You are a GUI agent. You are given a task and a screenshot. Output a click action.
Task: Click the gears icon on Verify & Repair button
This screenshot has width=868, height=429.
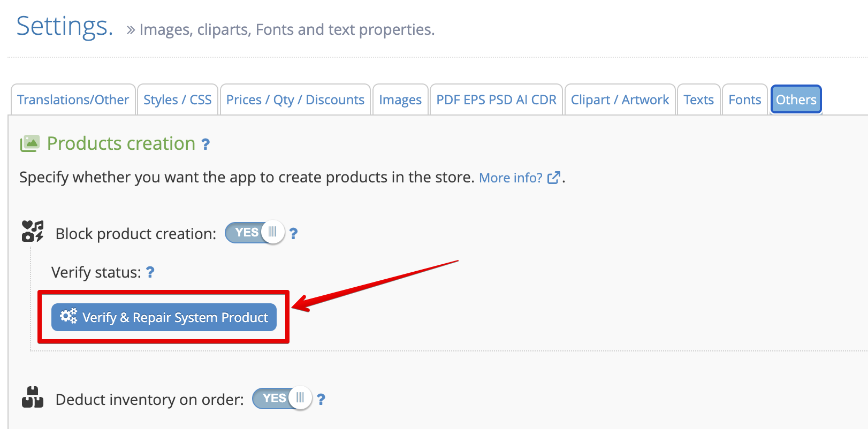(68, 316)
